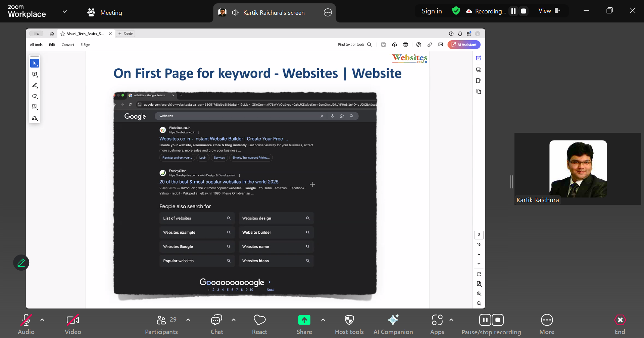644x338 pixels.
Task: Stop recording from top bar
Action: [x=524, y=11]
